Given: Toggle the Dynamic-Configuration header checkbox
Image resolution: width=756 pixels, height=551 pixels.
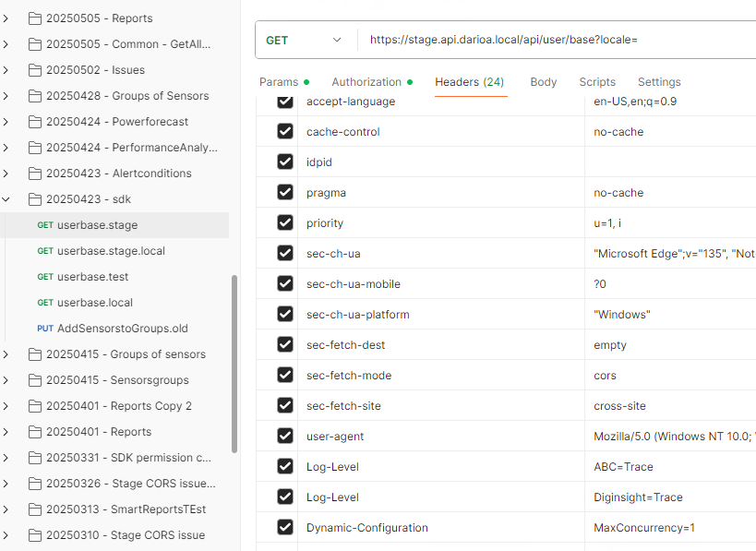Looking at the screenshot, I should pyautogui.click(x=285, y=528).
